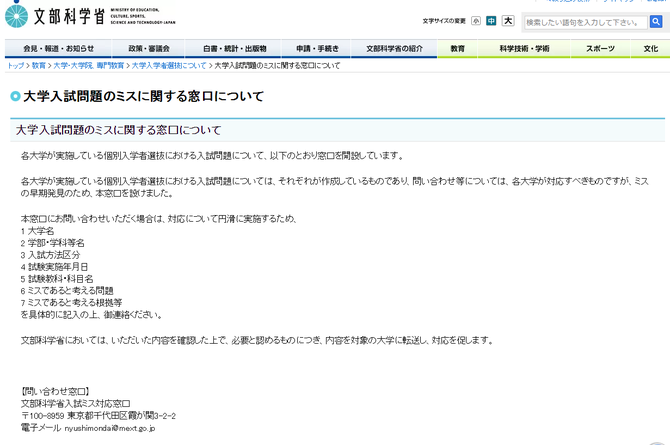Click the current-page breadcrumb 大学入試問題のミスに関する窓口について
Image resolution: width=670 pixels, height=445 pixels.
click(277, 66)
